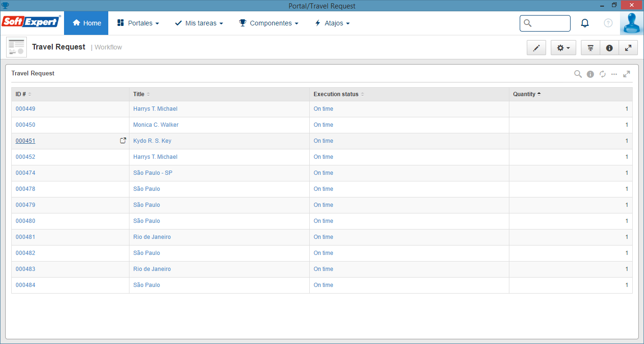Click the pencil edit portal button
Image resolution: width=644 pixels, height=344 pixels.
coord(536,48)
